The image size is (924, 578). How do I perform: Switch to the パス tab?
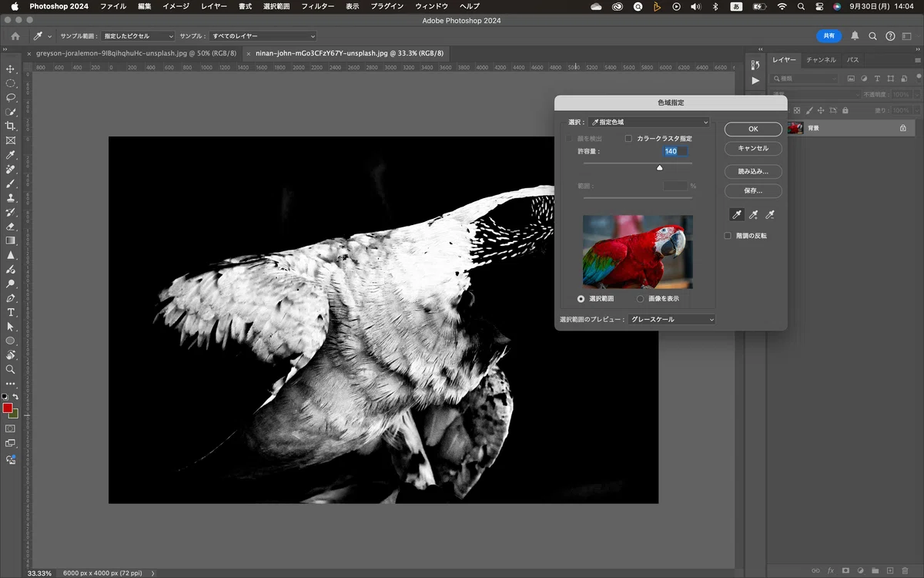coord(853,60)
